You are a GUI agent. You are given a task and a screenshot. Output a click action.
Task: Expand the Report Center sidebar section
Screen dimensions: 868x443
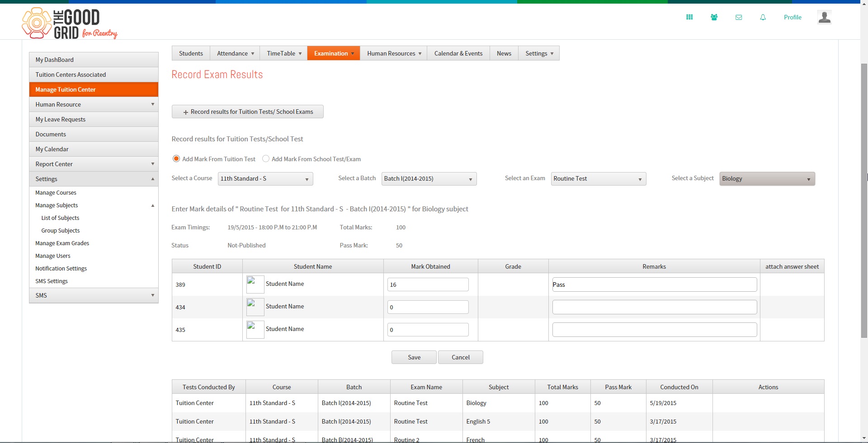pos(94,164)
